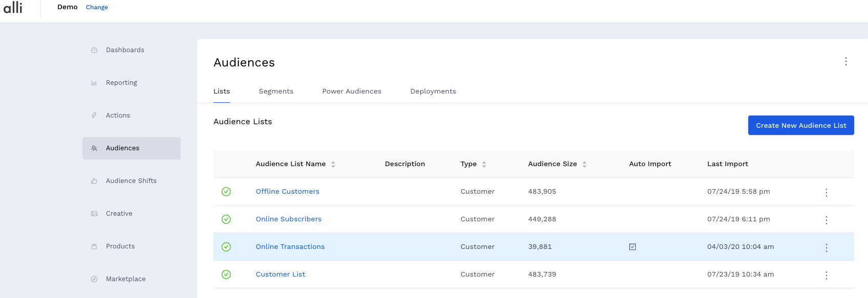Click the green status check for Offline Customers
The width and height of the screenshot is (868, 298).
click(226, 192)
